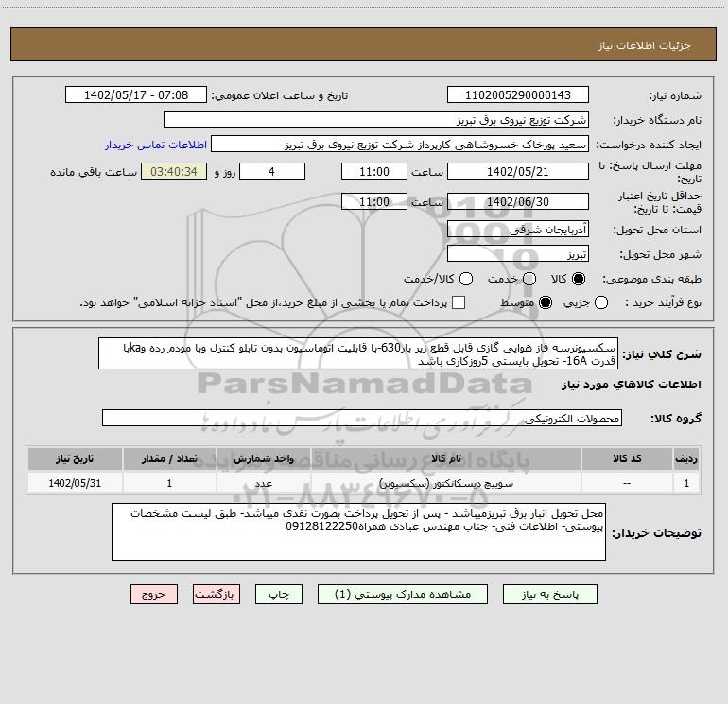Click the تعداد / مقدار column header
This screenshot has width=728, height=704.
(x=169, y=458)
